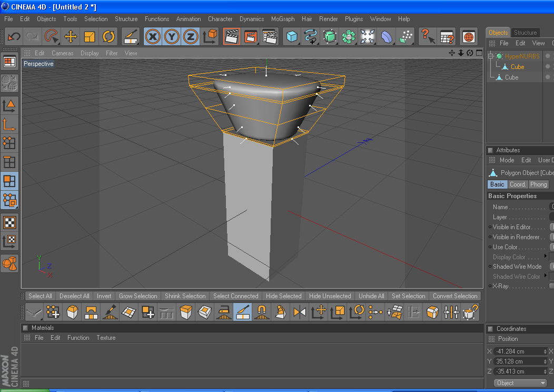The image size is (554, 392).
Task: Open the particle emitter icon
Action: (405, 36)
